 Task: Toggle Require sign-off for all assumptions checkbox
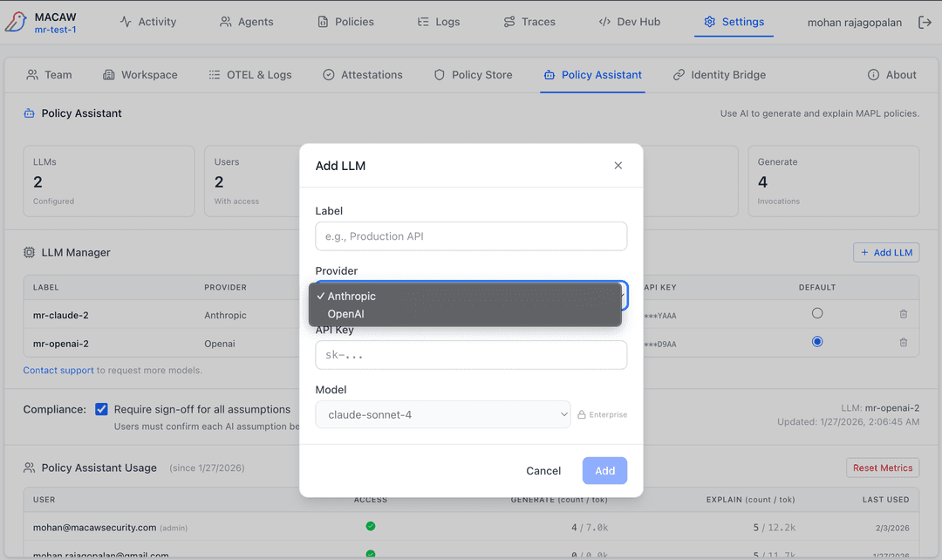[x=102, y=409]
